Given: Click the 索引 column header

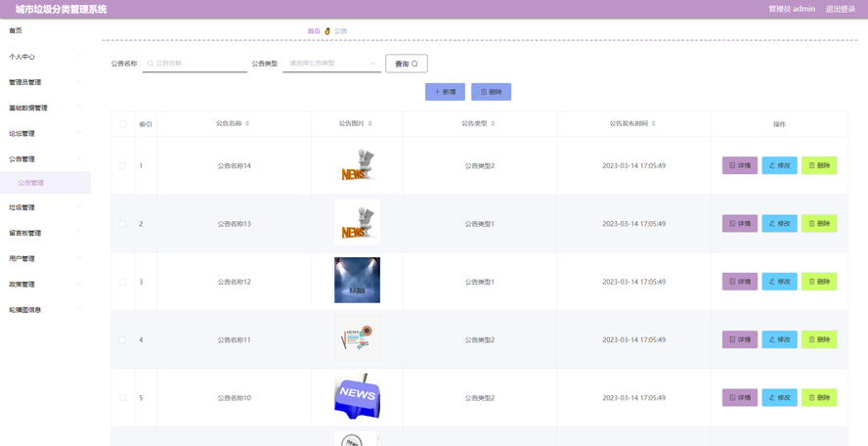Looking at the screenshot, I should click(x=145, y=124).
